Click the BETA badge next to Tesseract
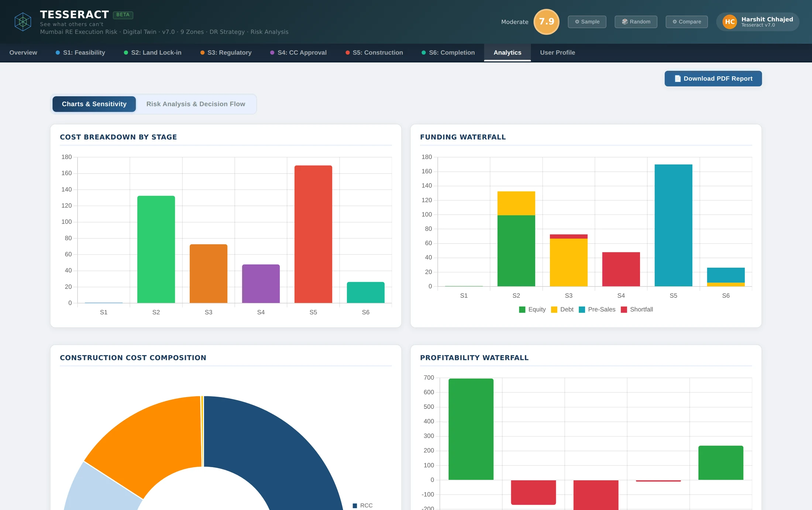 123,15
